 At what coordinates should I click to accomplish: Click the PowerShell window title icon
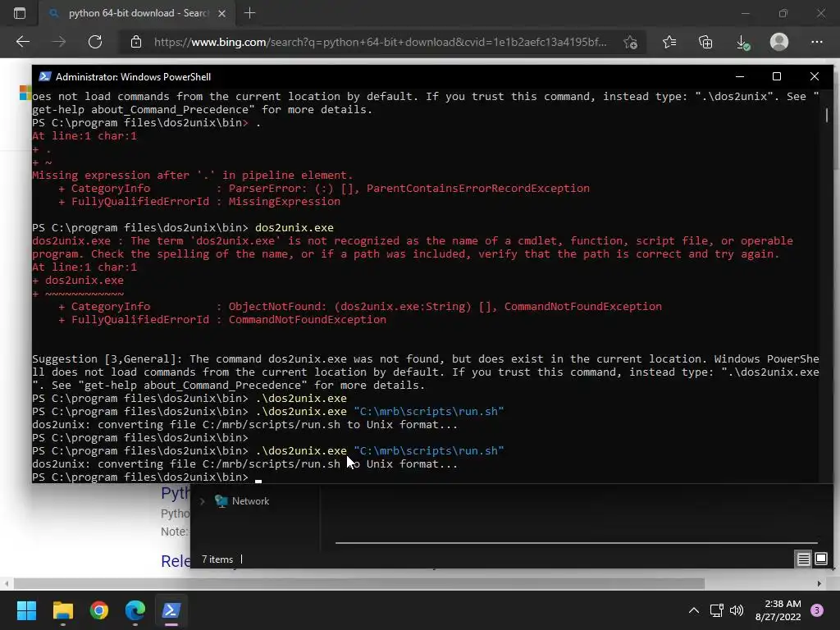click(x=45, y=76)
